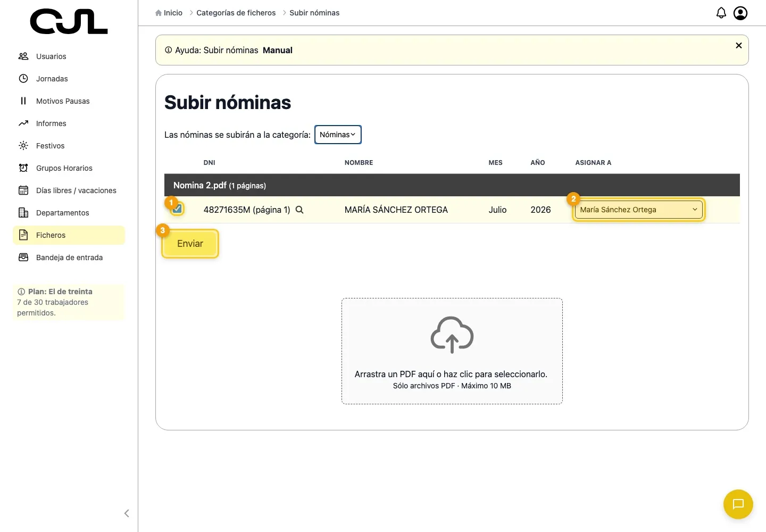The height and width of the screenshot is (532, 766).
Task: Click the Subir nóminas breadcrumb text
Action: tap(314, 13)
